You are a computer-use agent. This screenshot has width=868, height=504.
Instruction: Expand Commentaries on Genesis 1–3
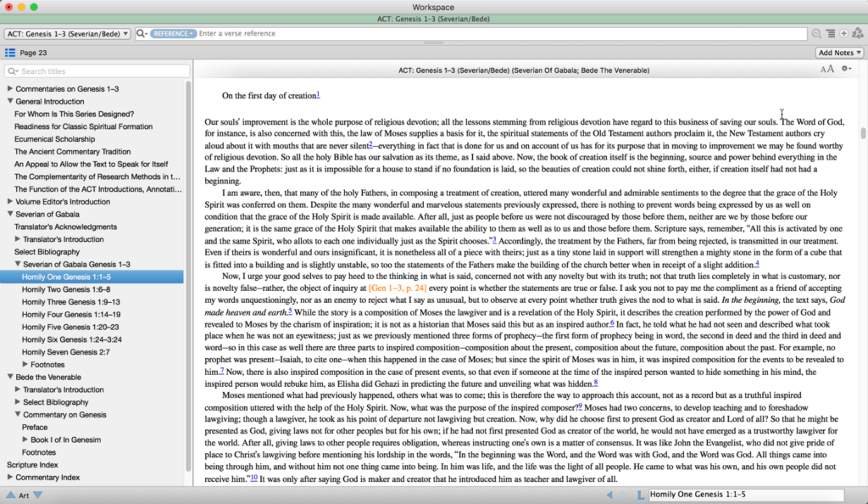[x=10, y=88]
